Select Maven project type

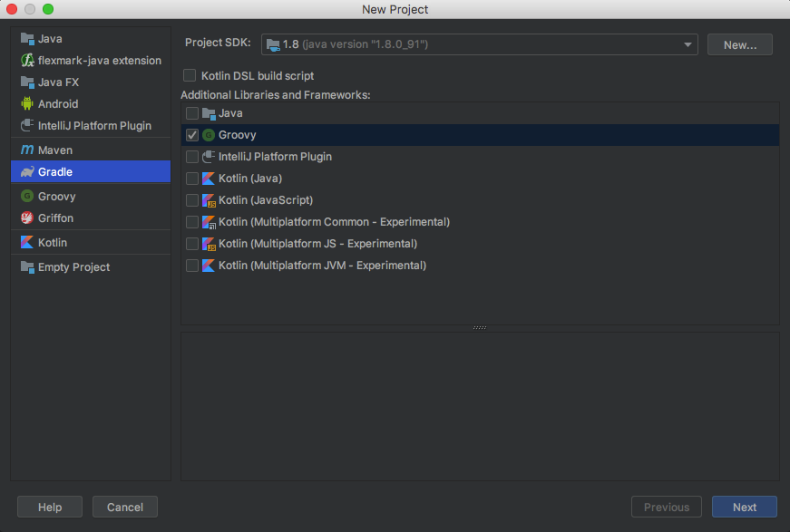91,150
